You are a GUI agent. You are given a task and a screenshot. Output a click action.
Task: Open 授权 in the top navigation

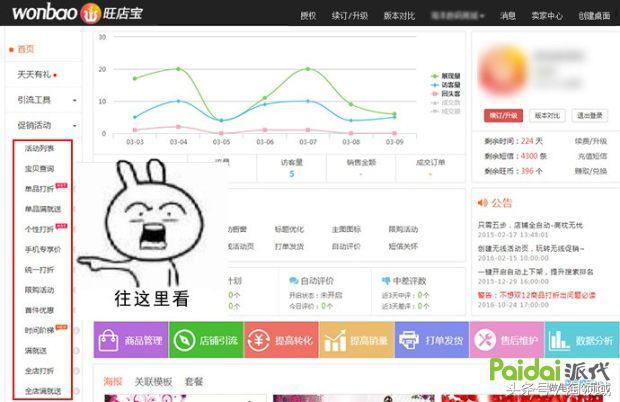[308, 16]
